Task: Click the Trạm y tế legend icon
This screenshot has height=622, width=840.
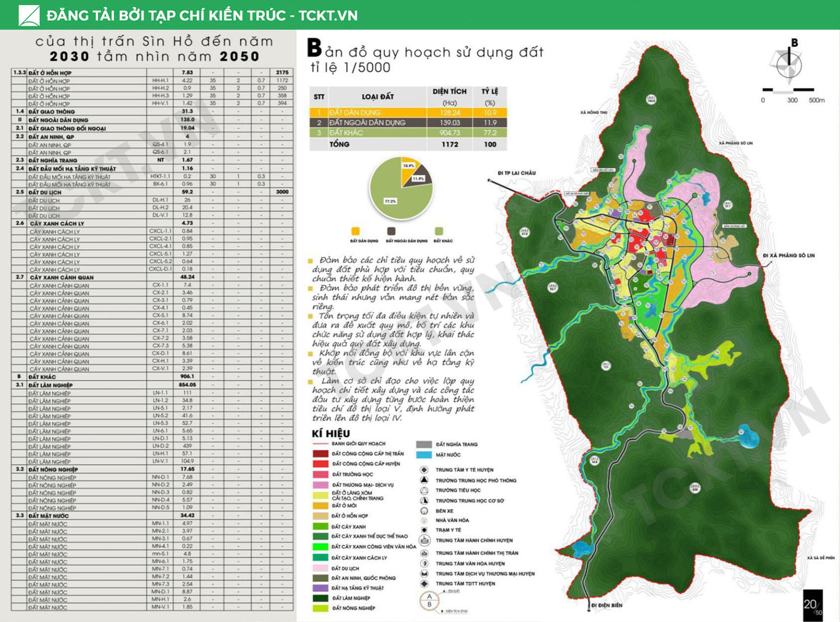Action: coord(424,530)
